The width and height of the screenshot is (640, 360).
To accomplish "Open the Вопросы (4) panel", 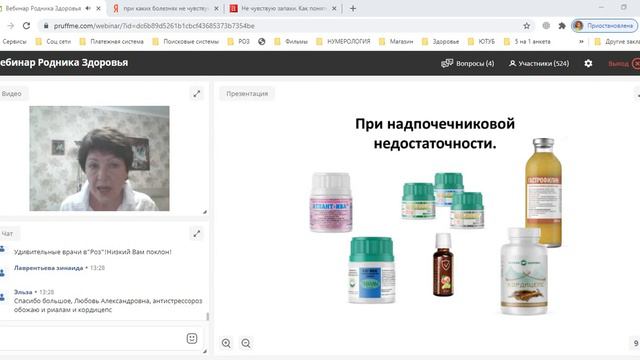I will (468, 63).
